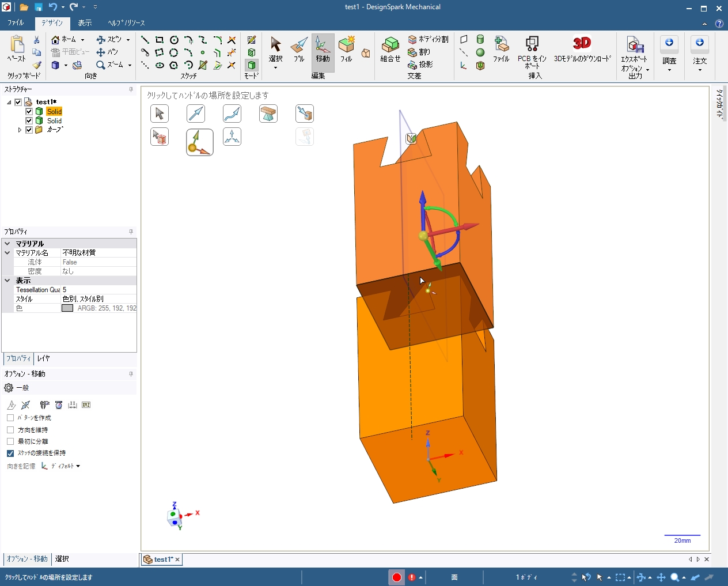Select the first Solid in structure tree
728x586 pixels.
coord(54,112)
